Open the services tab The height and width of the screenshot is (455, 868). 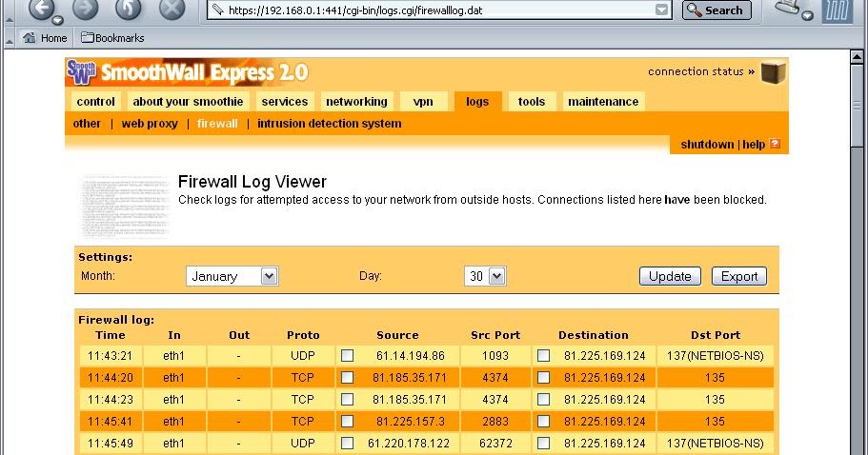pos(285,101)
